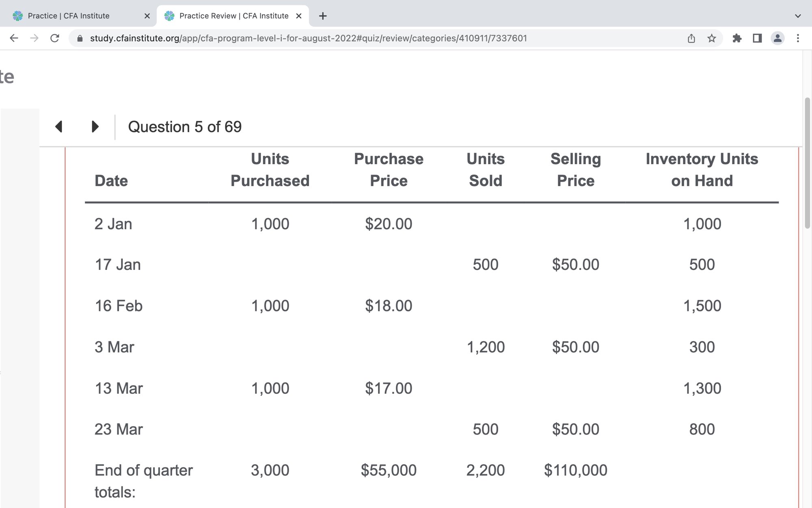Screen dimensions: 812x508
Task: Open the share page icon
Action: pyautogui.click(x=691, y=38)
